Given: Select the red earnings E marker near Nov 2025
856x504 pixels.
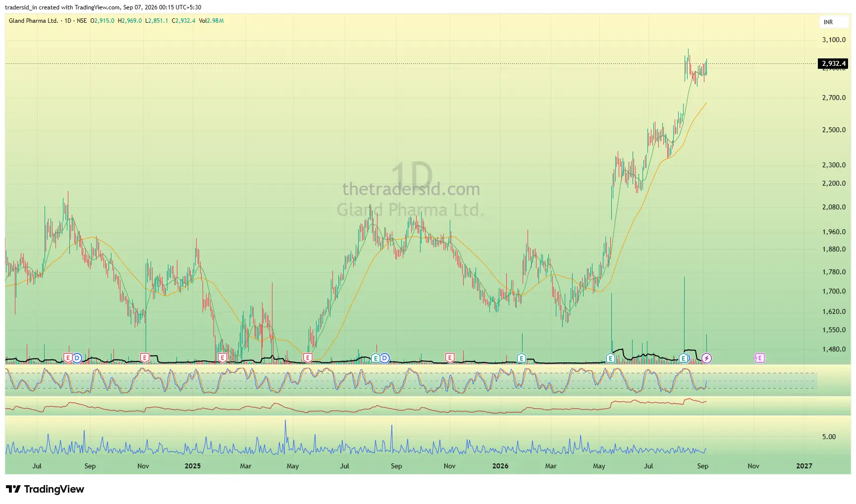Looking at the screenshot, I should point(450,358).
